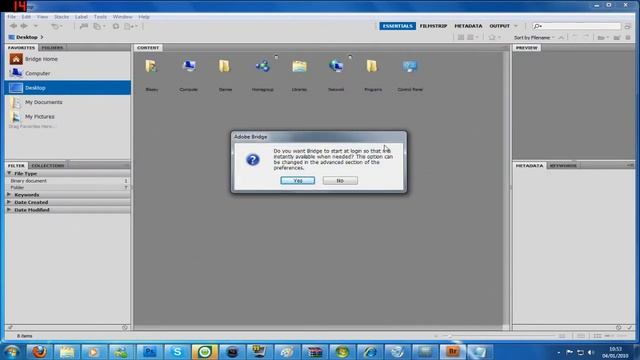This screenshot has height=360, width=640.
Task: Open the Windows Start button
Action: 12,352
